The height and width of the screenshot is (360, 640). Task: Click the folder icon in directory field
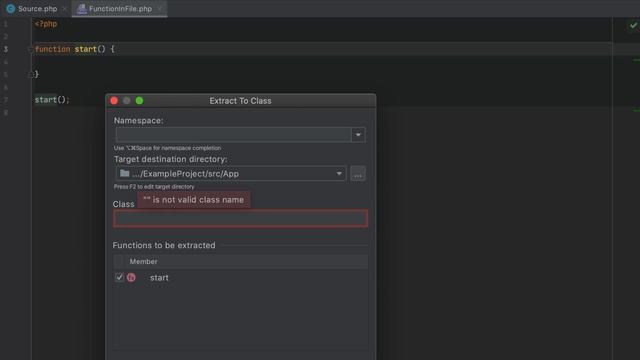[x=124, y=173]
